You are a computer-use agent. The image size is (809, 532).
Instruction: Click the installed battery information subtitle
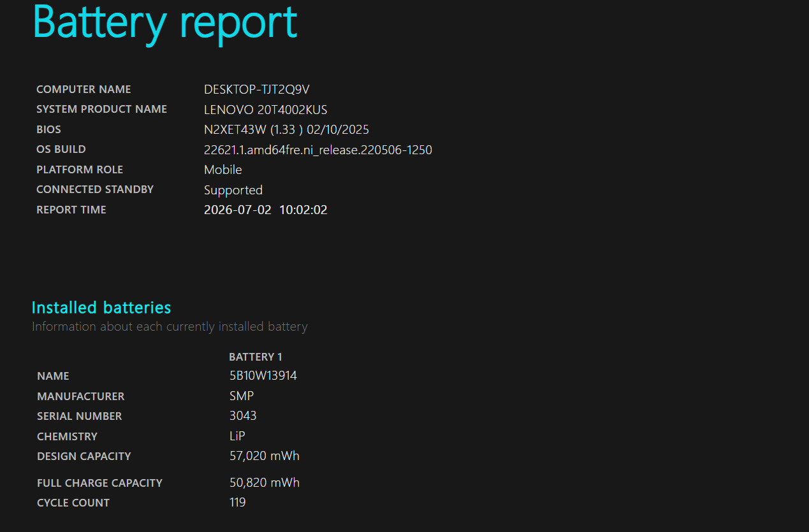(x=170, y=327)
